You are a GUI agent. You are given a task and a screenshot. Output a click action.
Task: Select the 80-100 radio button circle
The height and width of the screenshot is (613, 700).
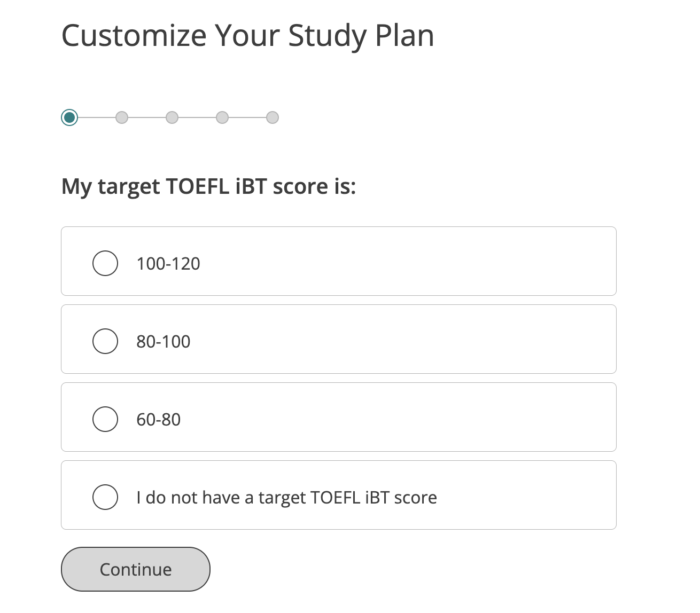[105, 341]
